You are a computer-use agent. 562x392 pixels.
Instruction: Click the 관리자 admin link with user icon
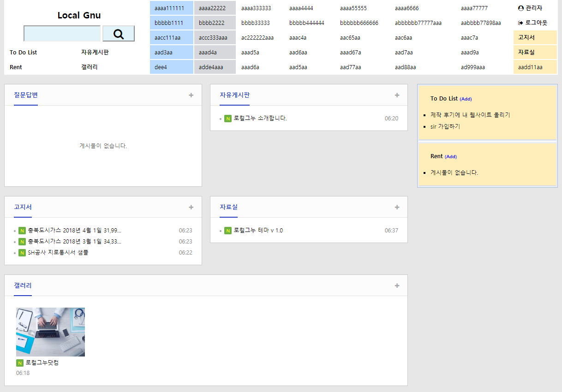click(530, 8)
